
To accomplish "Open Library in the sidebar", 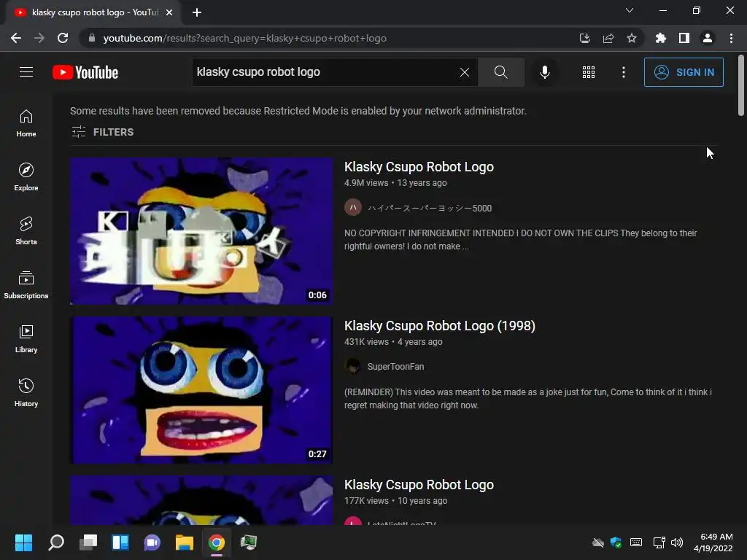I will click(26, 338).
